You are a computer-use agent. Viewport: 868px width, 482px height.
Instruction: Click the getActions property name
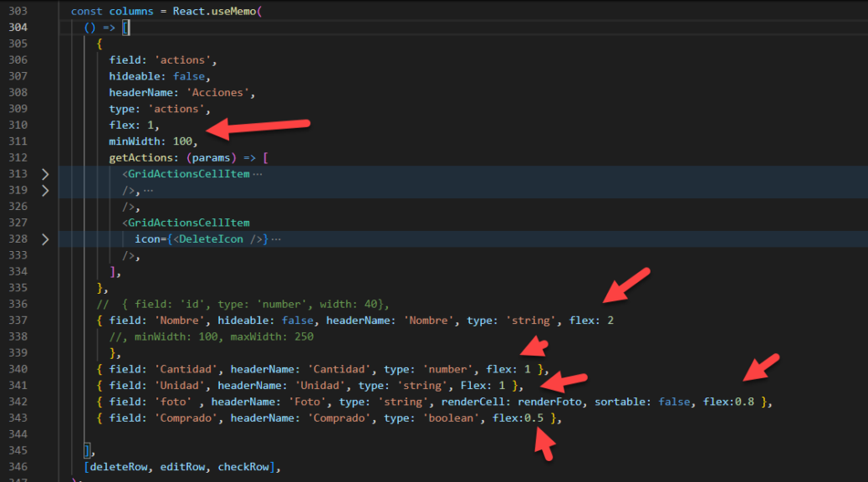[138, 157]
